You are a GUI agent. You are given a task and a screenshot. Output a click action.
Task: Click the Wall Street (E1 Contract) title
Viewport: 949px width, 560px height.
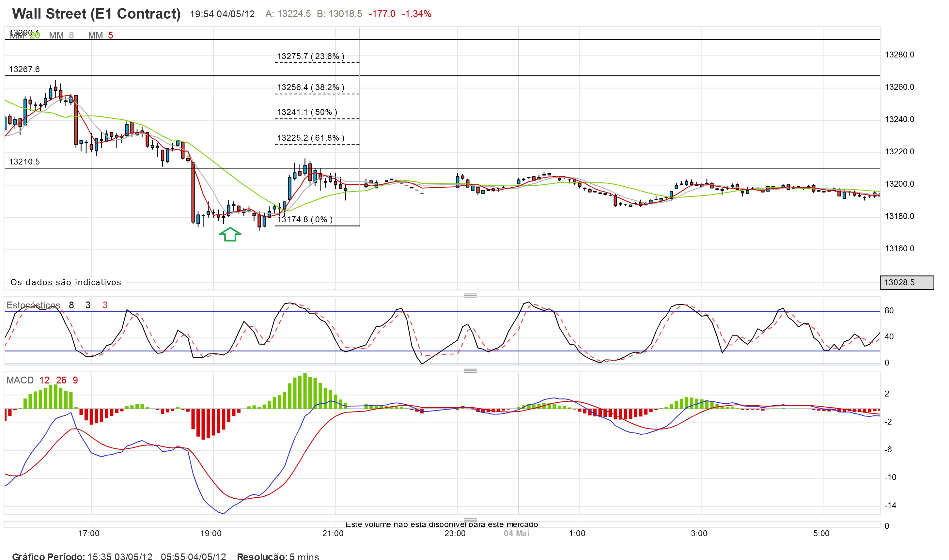(x=96, y=14)
